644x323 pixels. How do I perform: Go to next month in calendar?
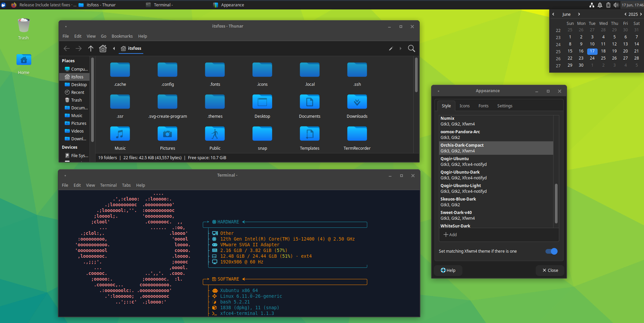point(579,14)
